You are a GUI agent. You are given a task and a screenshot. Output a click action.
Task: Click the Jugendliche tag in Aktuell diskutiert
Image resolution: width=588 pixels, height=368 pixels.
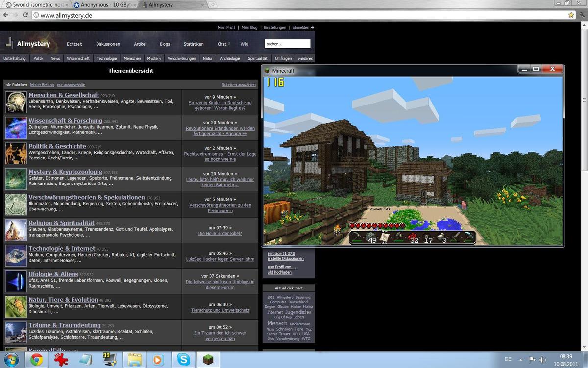click(298, 312)
